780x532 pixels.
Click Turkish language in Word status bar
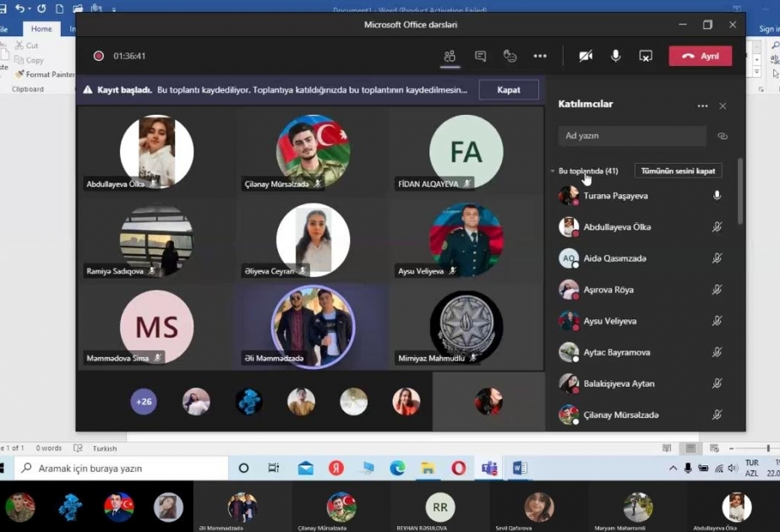(x=105, y=448)
